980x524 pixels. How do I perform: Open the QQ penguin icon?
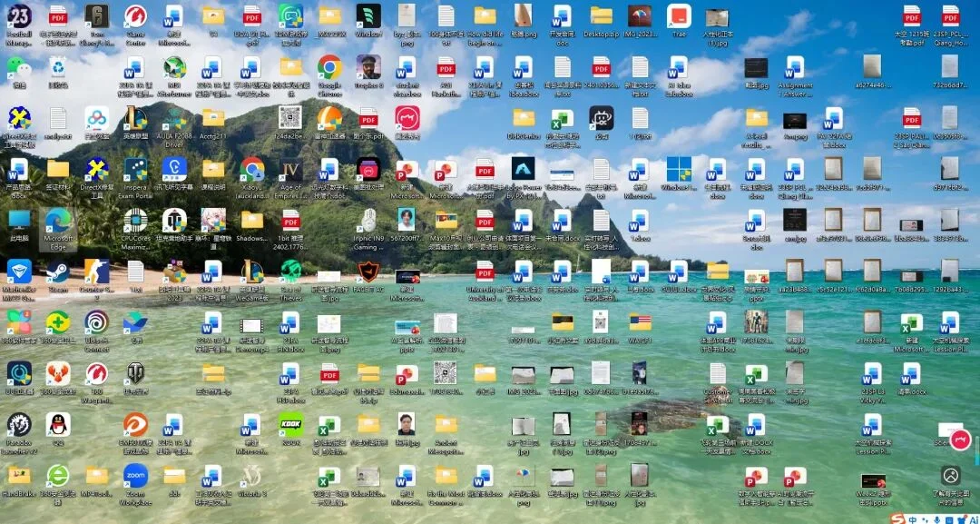pyautogui.click(x=58, y=424)
